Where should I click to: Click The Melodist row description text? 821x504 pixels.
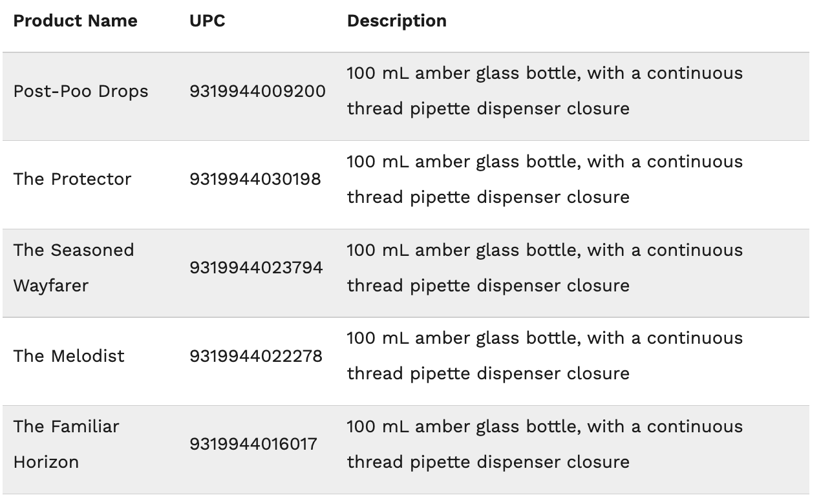pyautogui.click(x=545, y=355)
